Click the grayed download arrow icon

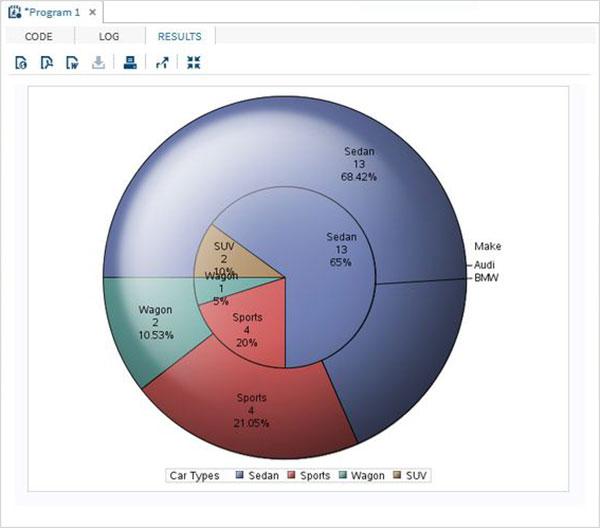coord(98,63)
